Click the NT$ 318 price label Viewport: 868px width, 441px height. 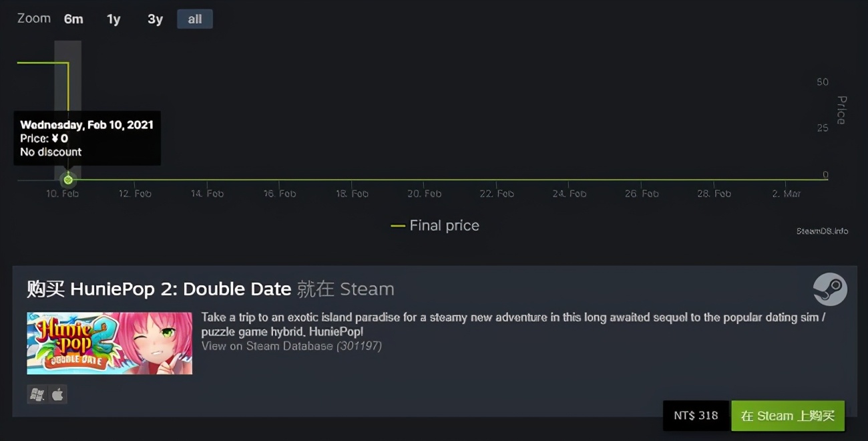(x=696, y=416)
